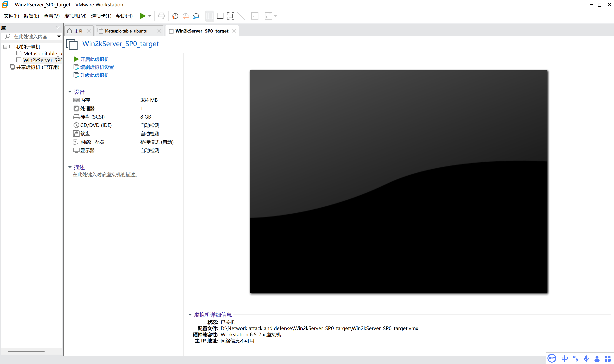Viewport: 614px width, 364px height.
Task: Click 开启此虚拟机 link
Action: click(x=95, y=59)
